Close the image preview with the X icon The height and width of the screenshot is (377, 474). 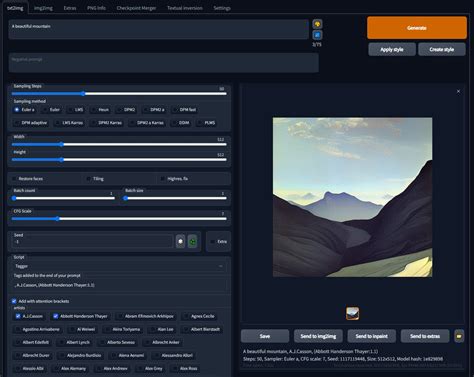click(x=458, y=91)
